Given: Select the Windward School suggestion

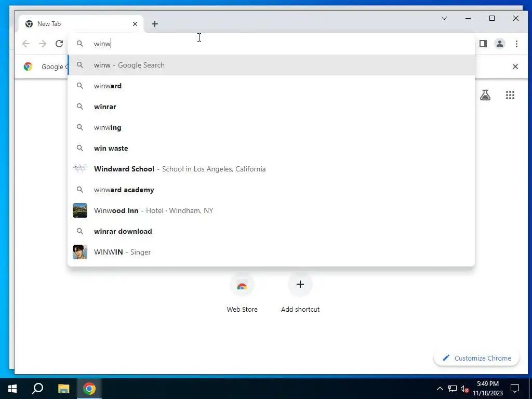Looking at the screenshot, I should [x=271, y=169].
